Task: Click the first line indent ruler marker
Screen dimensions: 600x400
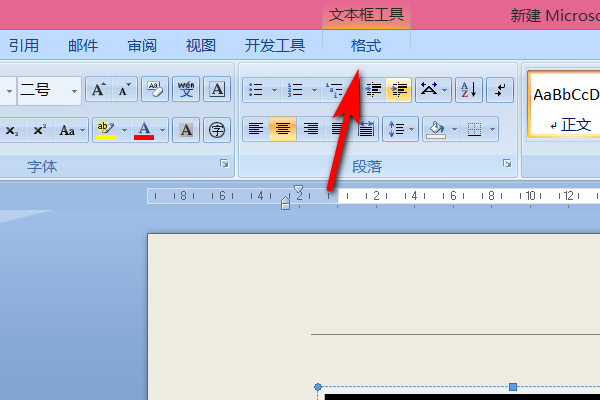Action: [x=298, y=189]
